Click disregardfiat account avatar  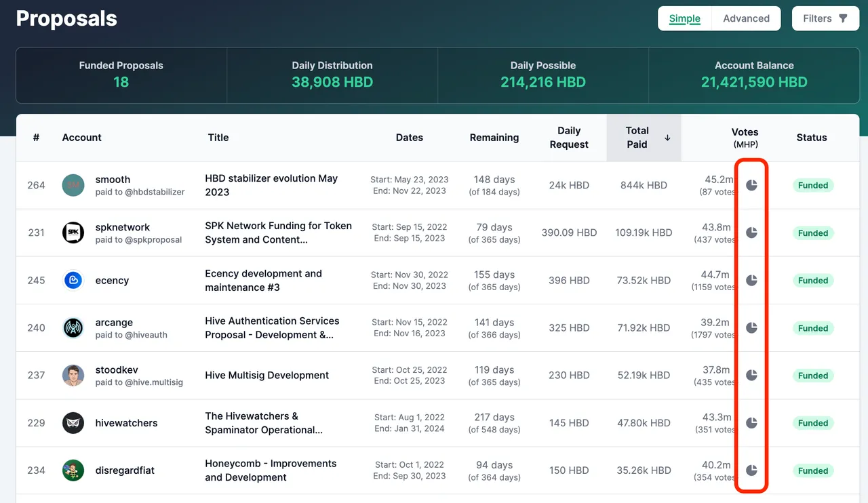73,470
